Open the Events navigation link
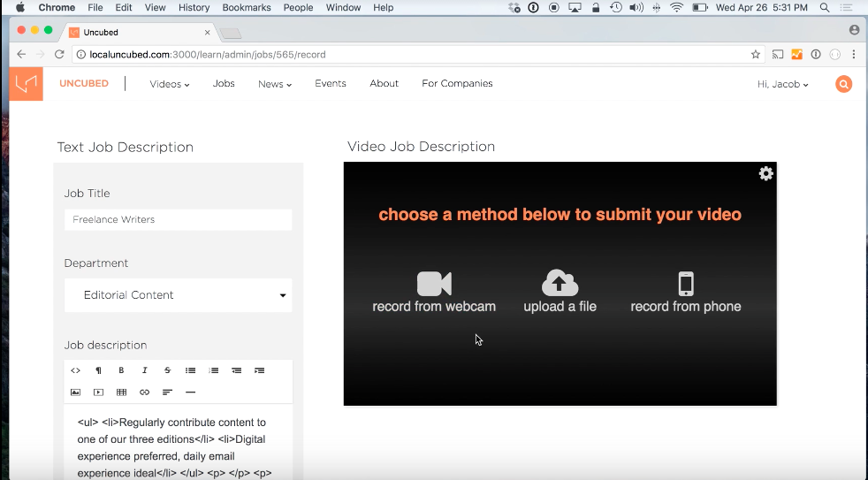Image resolution: width=868 pixels, height=480 pixels. 331,84
